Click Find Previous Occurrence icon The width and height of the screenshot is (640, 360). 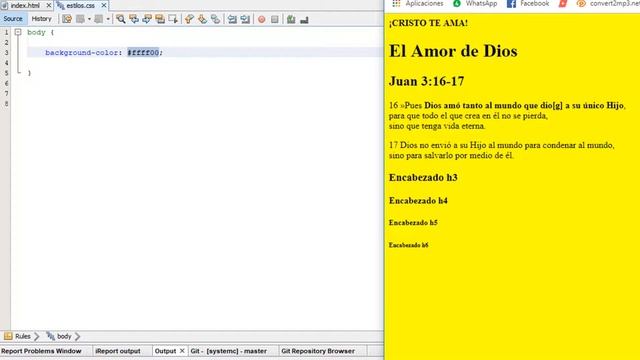coord(133,19)
